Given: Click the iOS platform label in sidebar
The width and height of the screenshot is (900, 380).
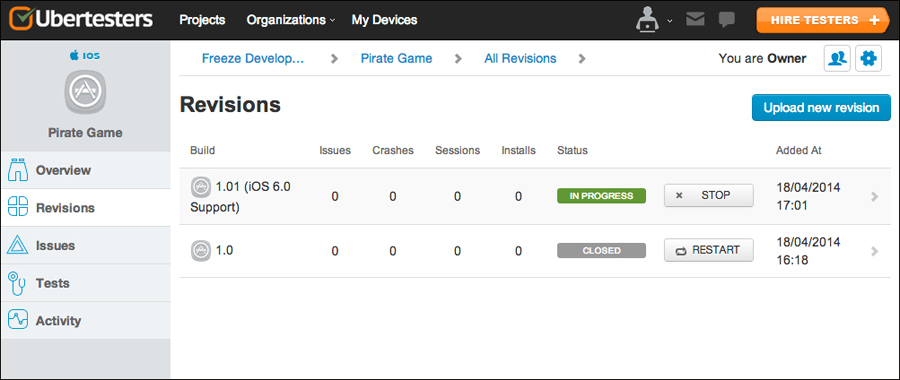Looking at the screenshot, I should click(x=85, y=56).
